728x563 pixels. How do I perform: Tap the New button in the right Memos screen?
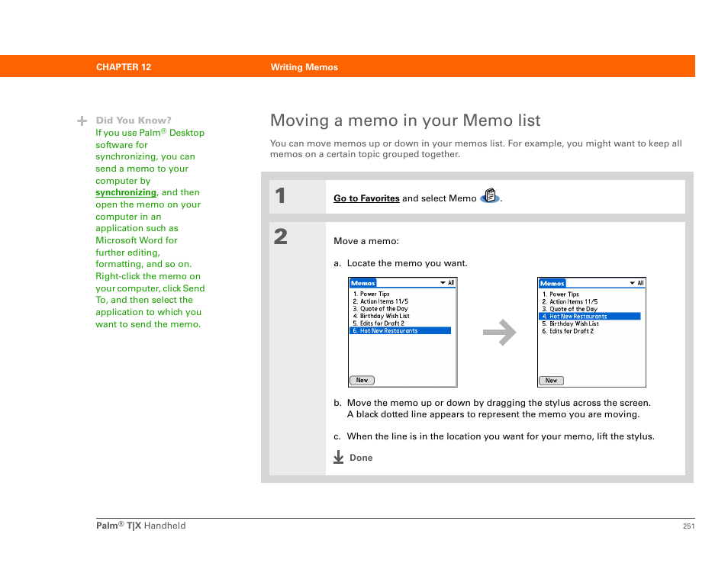[551, 381]
